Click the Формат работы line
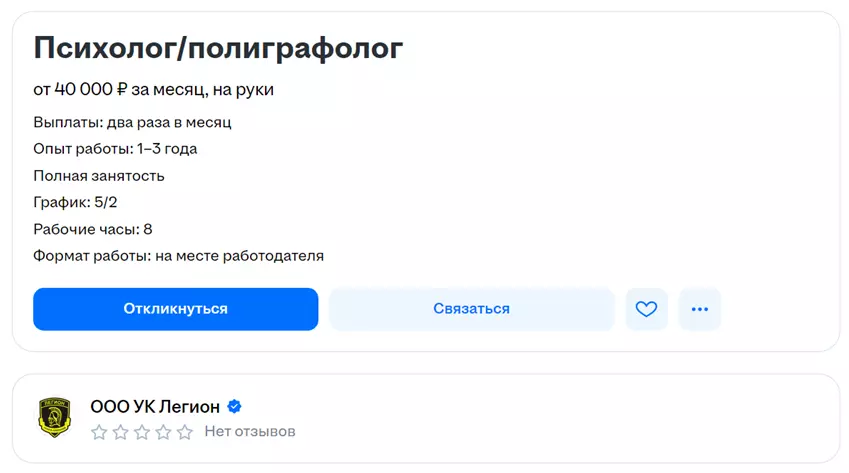Viewport: 849px width, 473px height. (x=178, y=256)
